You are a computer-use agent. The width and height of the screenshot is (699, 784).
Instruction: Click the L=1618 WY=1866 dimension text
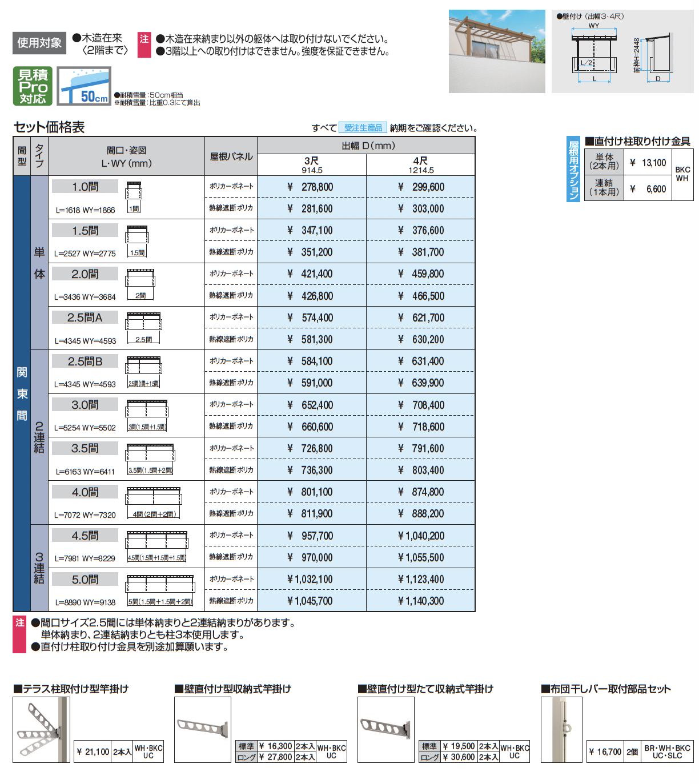86,210
